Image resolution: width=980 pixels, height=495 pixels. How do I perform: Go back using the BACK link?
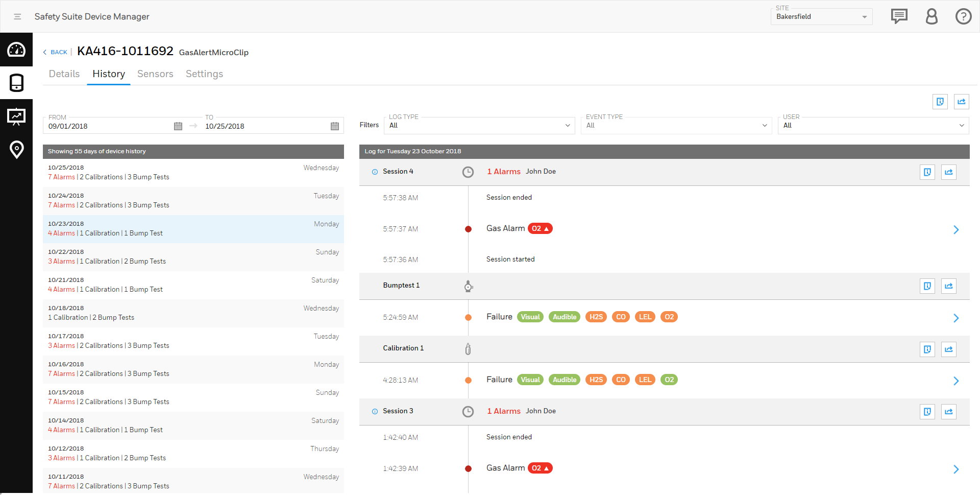coord(56,52)
